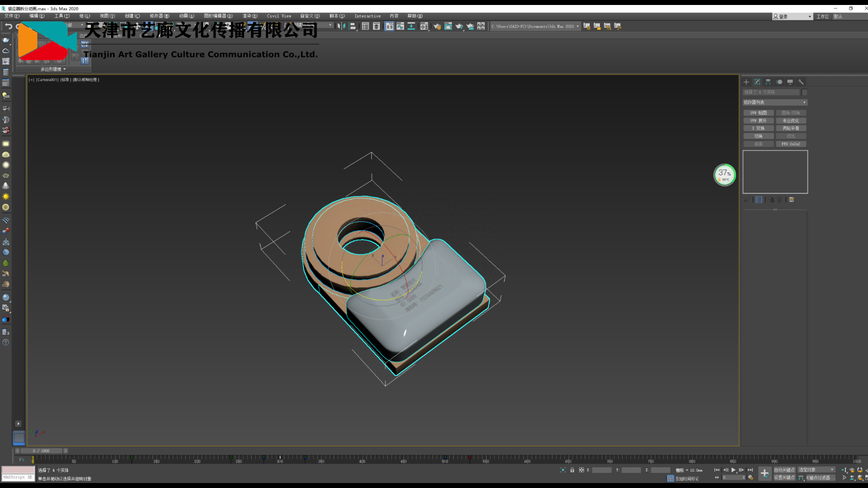The height and width of the screenshot is (488, 868).
Task: Open the Civil View menu
Action: (x=279, y=16)
